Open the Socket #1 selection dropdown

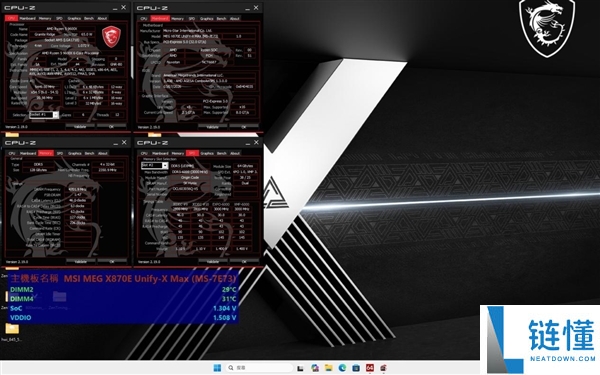pyautogui.click(x=44, y=115)
